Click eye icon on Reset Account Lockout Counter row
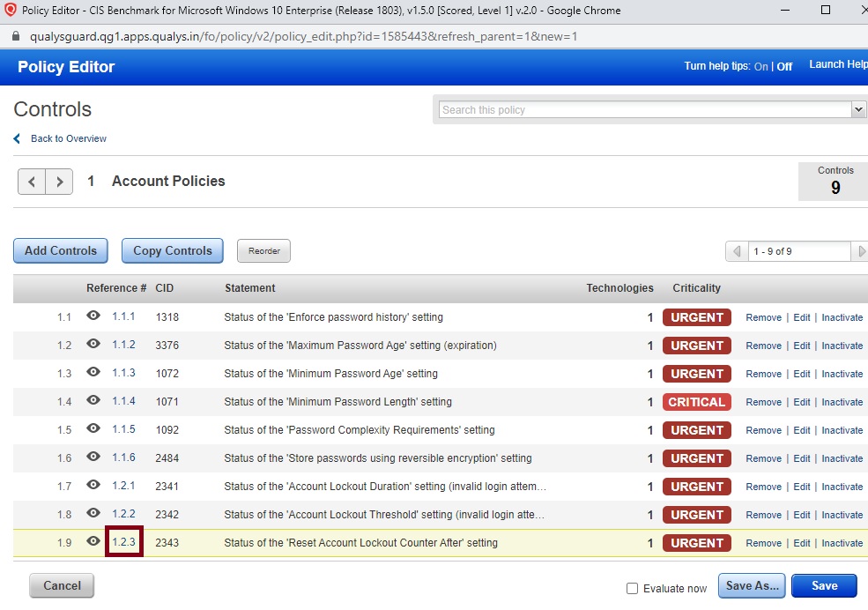Image resolution: width=868 pixels, height=610 pixels. 93,541
